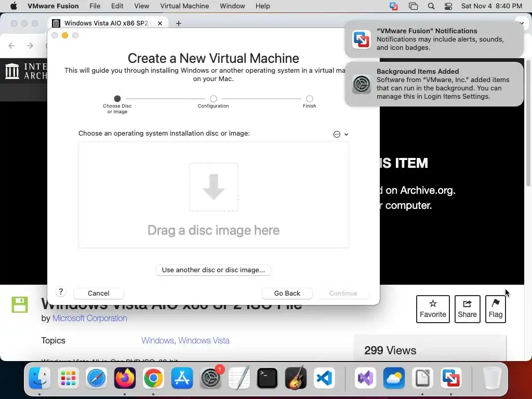Open a new browser tab

coord(179,23)
